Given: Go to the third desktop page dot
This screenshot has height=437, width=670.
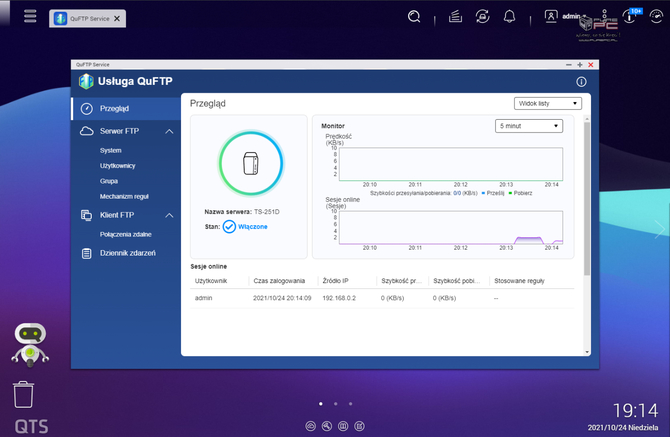Looking at the screenshot, I should (x=350, y=404).
